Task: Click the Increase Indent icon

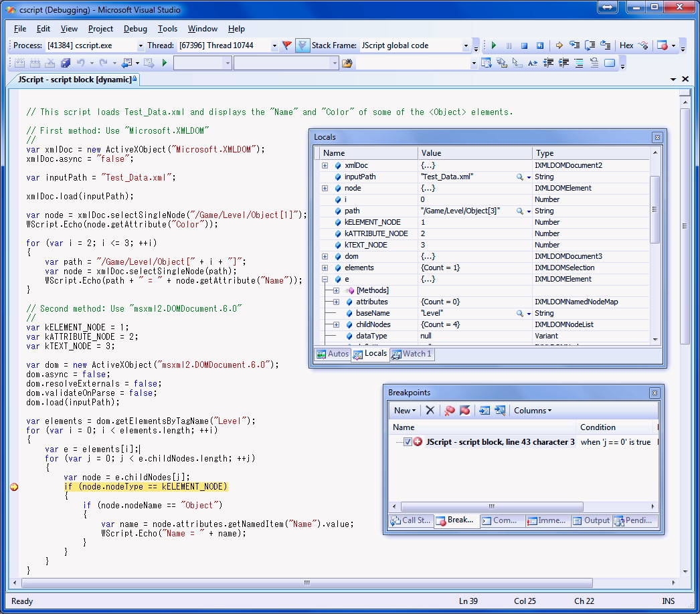Action: tap(564, 63)
